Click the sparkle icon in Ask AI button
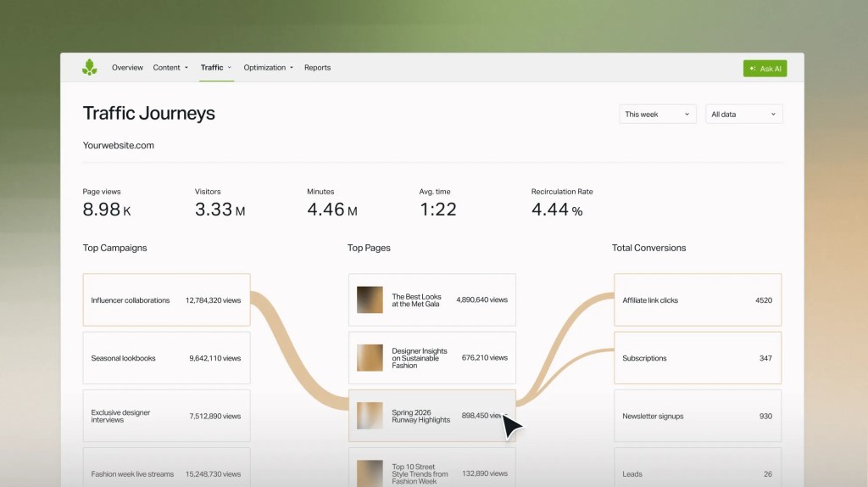Viewport: 868px width, 487px height. click(753, 69)
